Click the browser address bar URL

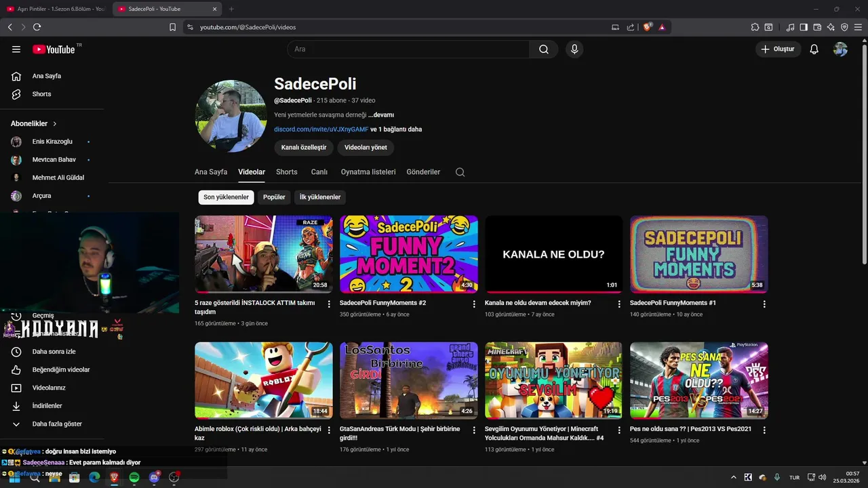[248, 27]
